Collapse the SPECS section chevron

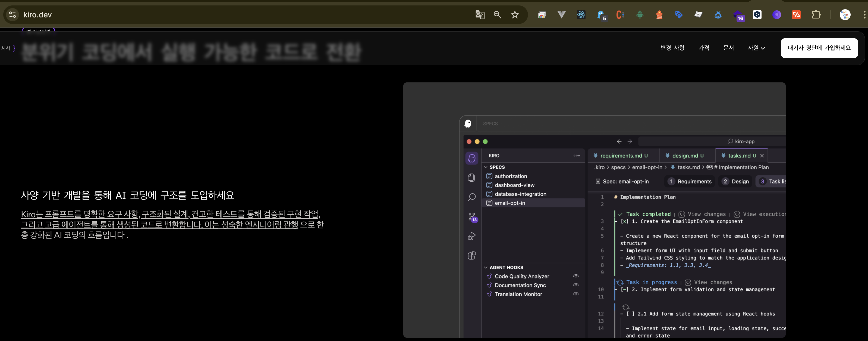(486, 167)
